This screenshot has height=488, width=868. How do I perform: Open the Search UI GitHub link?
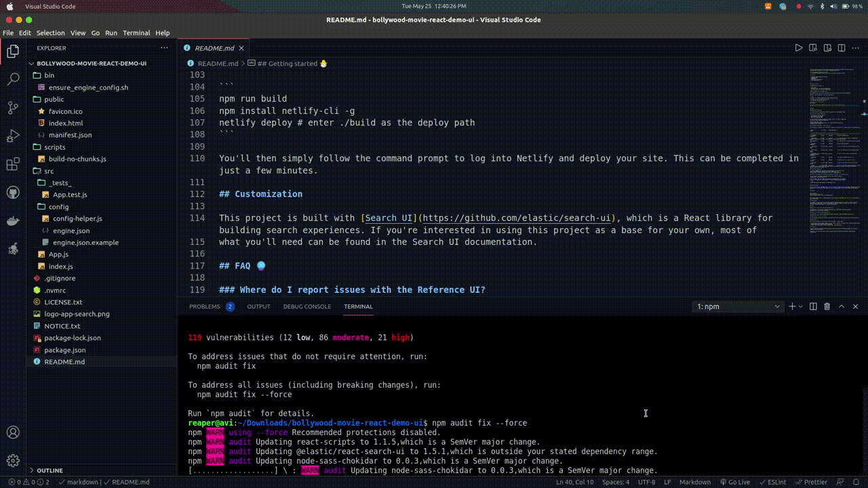[517, 218]
